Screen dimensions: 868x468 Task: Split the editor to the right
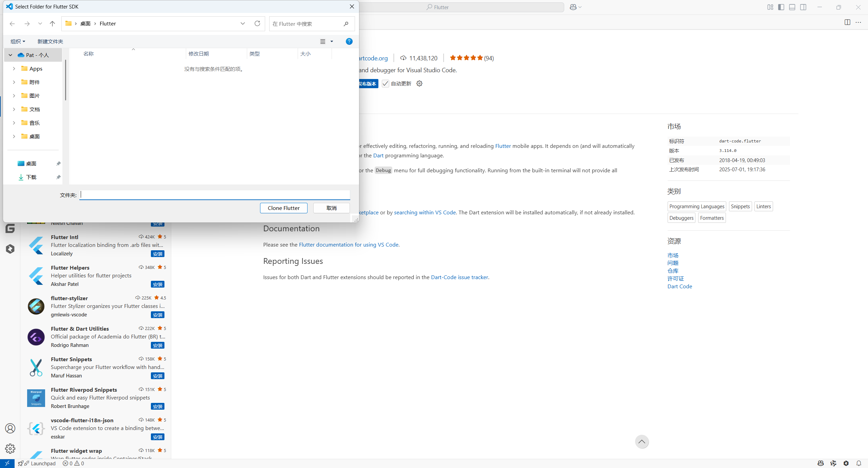(x=847, y=22)
